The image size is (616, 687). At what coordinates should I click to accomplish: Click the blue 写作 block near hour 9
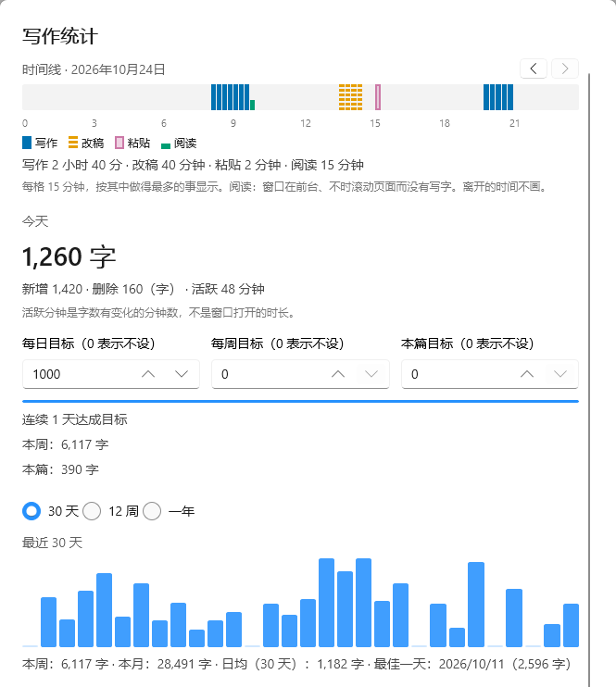(230, 97)
